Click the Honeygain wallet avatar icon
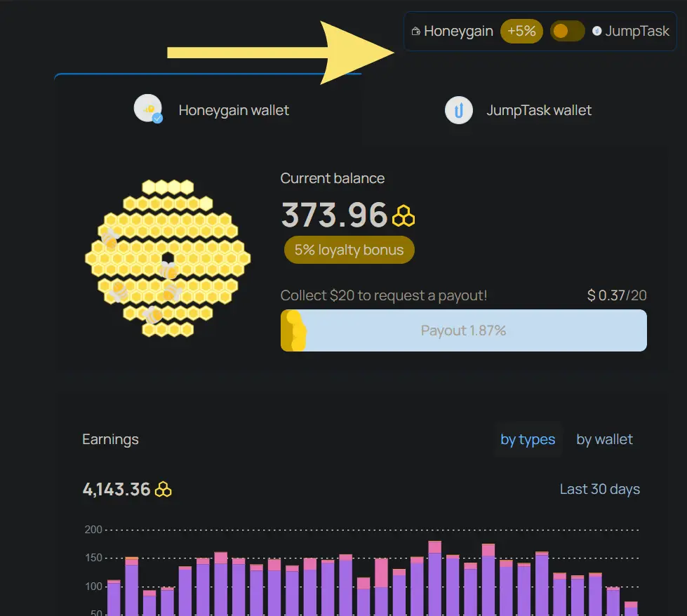 (148, 109)
